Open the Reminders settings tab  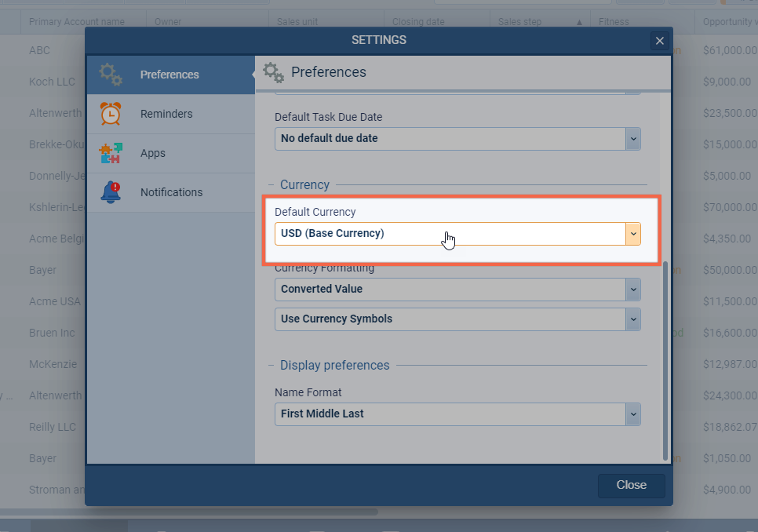[170, 114]
